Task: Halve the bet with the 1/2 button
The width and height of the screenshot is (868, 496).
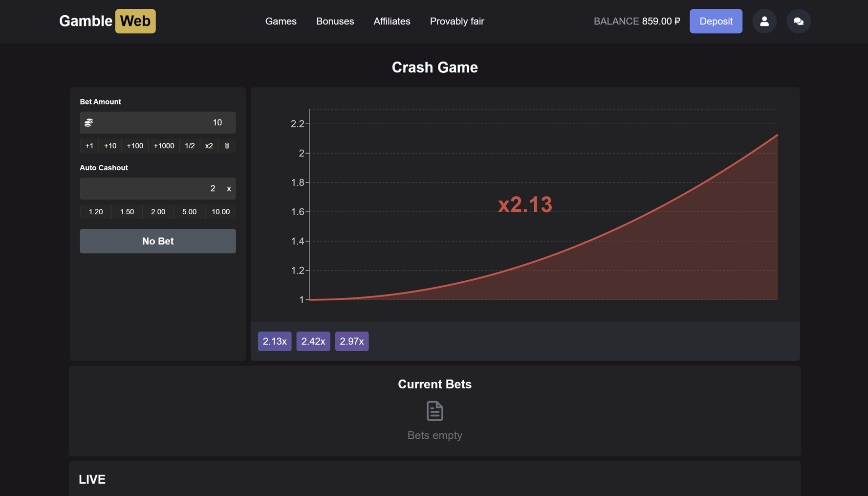Action: [190, 145]
